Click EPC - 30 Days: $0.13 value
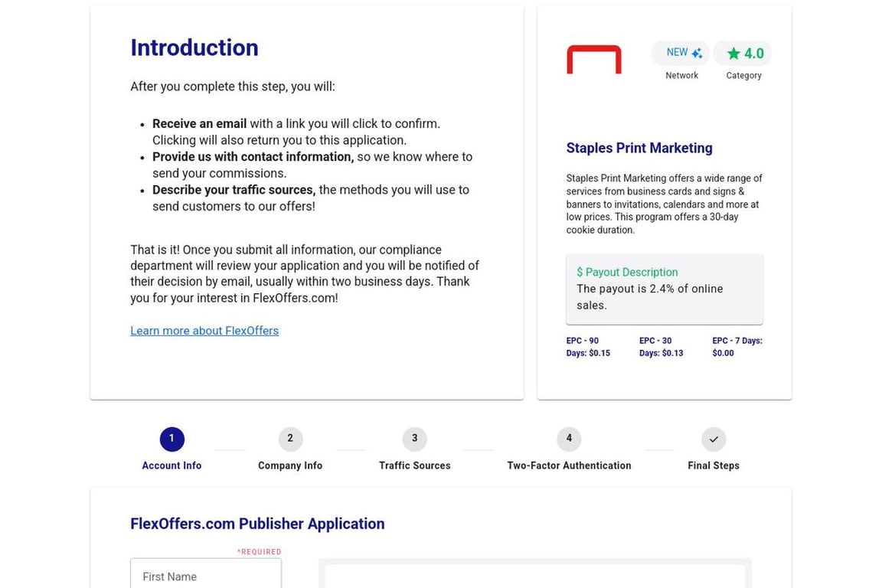 tap(661, 347)
